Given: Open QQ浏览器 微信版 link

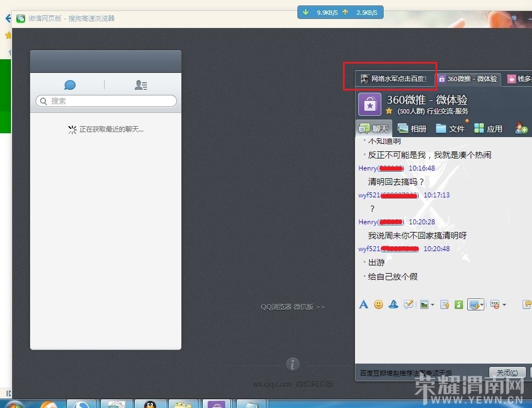Looking at the screenshot, I should (293, 307).
